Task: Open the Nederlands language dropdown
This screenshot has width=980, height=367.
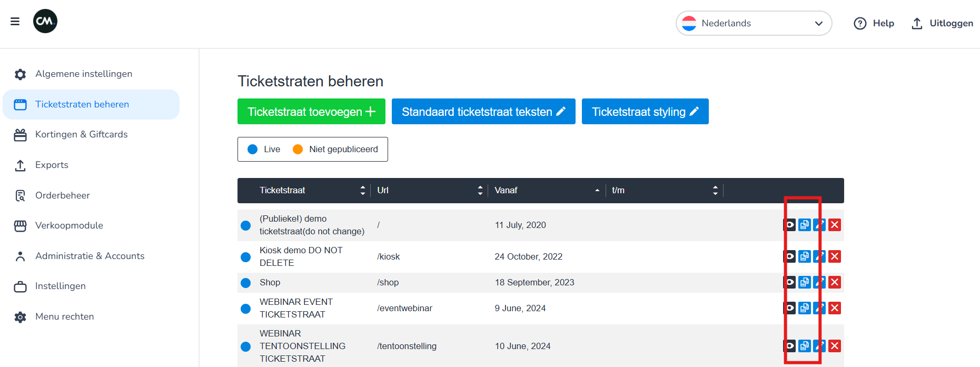Action: (754, 23)
